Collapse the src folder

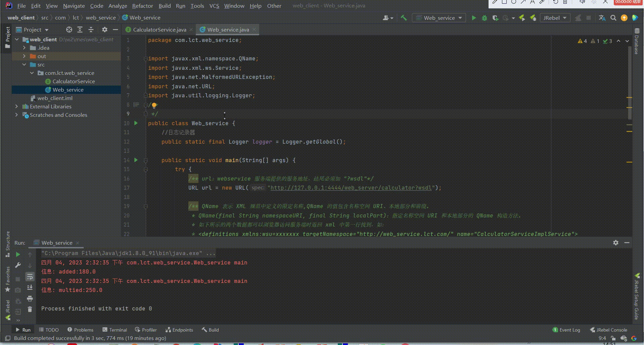[24, 64]
